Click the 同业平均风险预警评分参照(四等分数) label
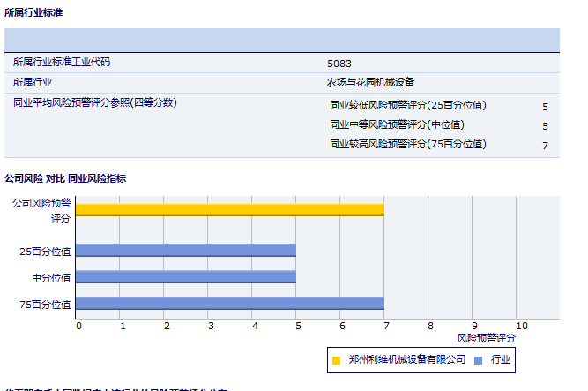Screen dimensions: 588x391 [95, 103]
